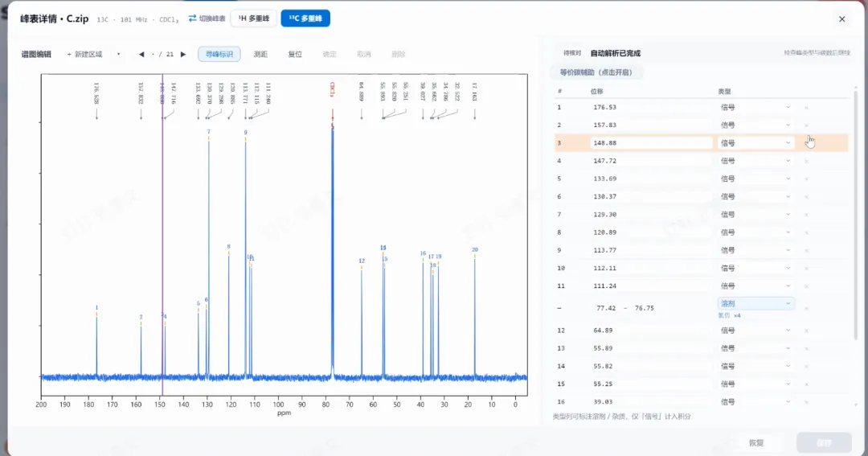Delete peak row 11 (111.24)
This screenshot has width=868, height=456.
coord(807,286)
